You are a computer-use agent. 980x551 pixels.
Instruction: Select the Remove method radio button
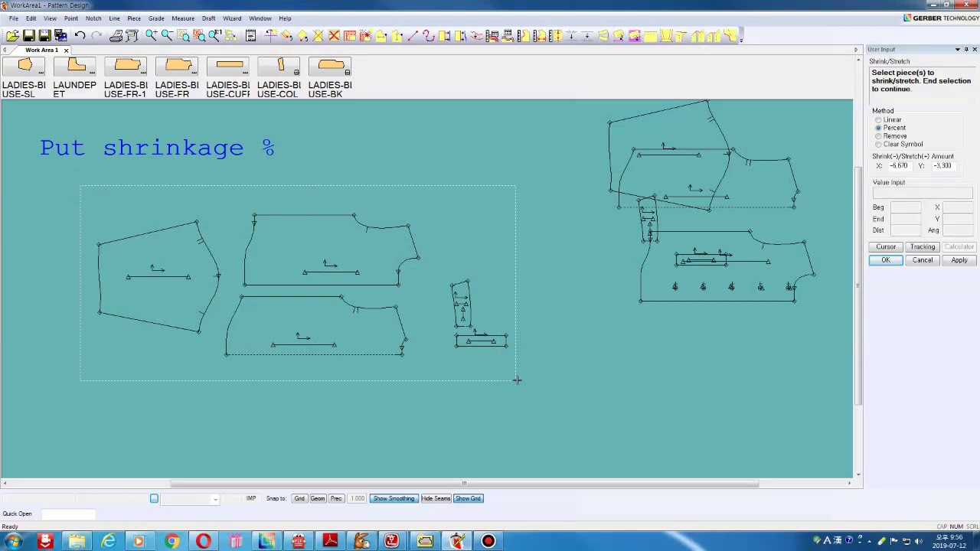coord(878,136)
